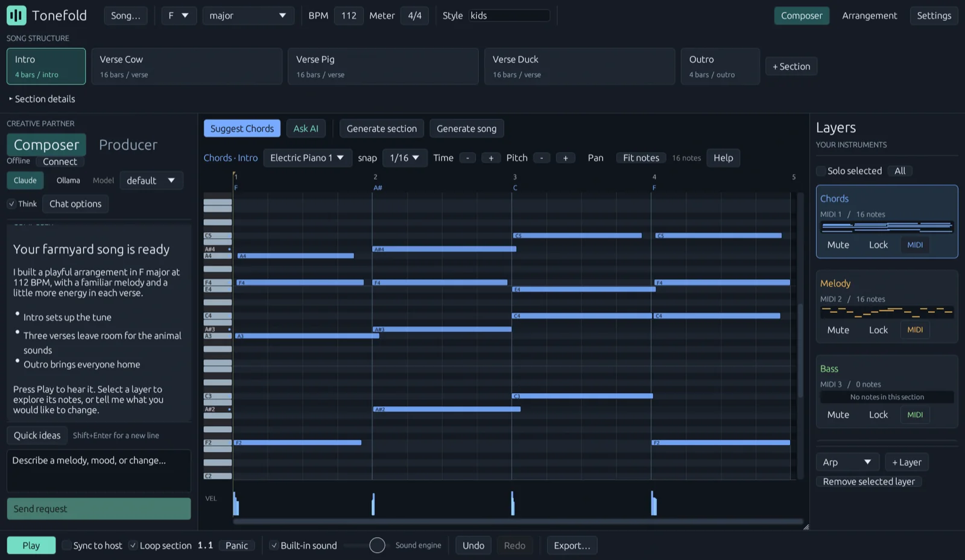Screen dimensions: 965x560
Task: Open the default model dropdown
Action: pos(151,180)
